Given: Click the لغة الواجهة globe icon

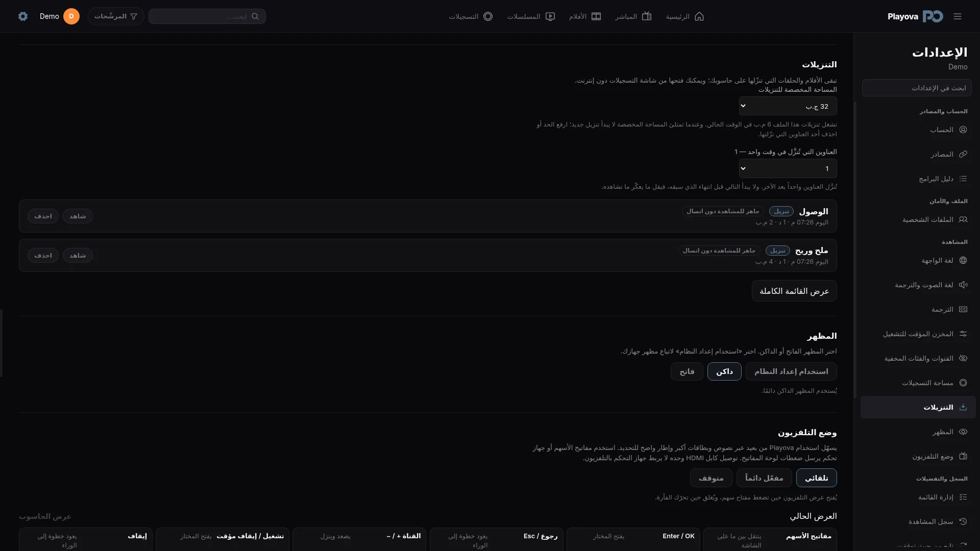Looking at the screenshot, I should [963, 260].
